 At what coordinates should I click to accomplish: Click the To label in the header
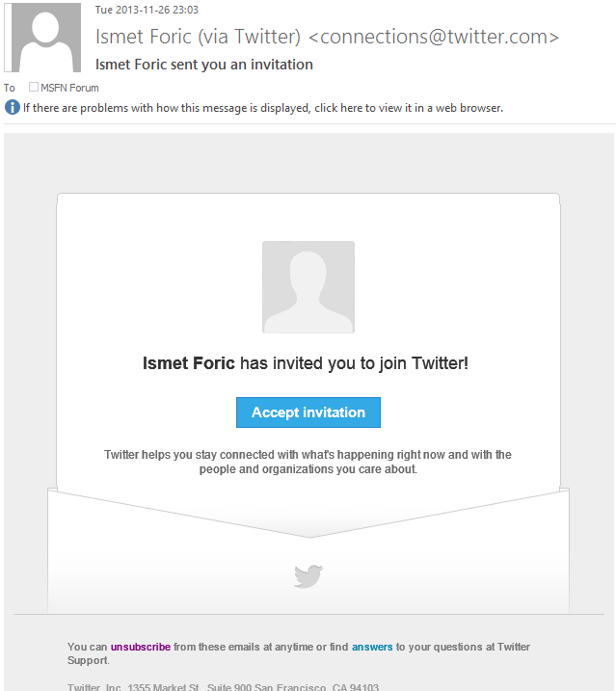coord(10,88)
